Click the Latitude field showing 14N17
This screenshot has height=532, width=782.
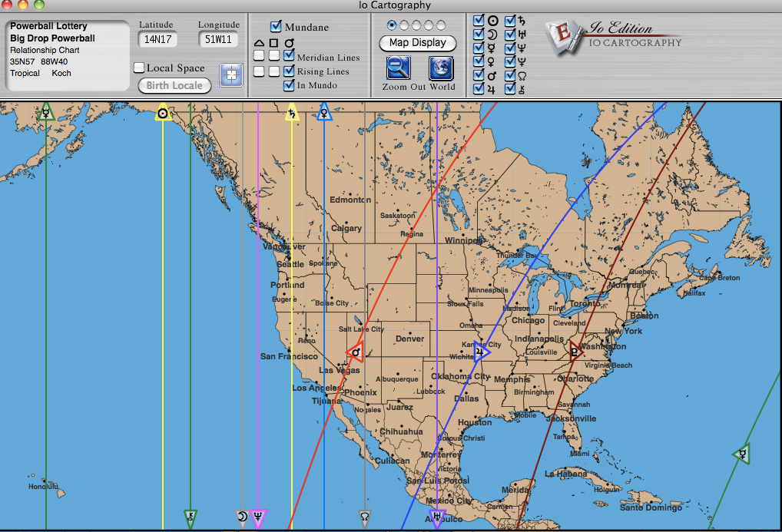pyautogui.click(x=157, y=39)
